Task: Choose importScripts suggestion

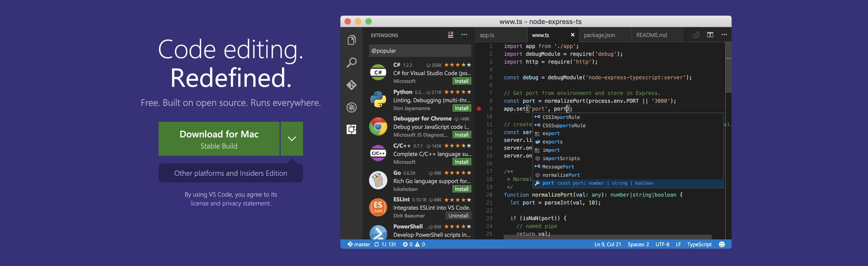Action: (x=628, y=158)
